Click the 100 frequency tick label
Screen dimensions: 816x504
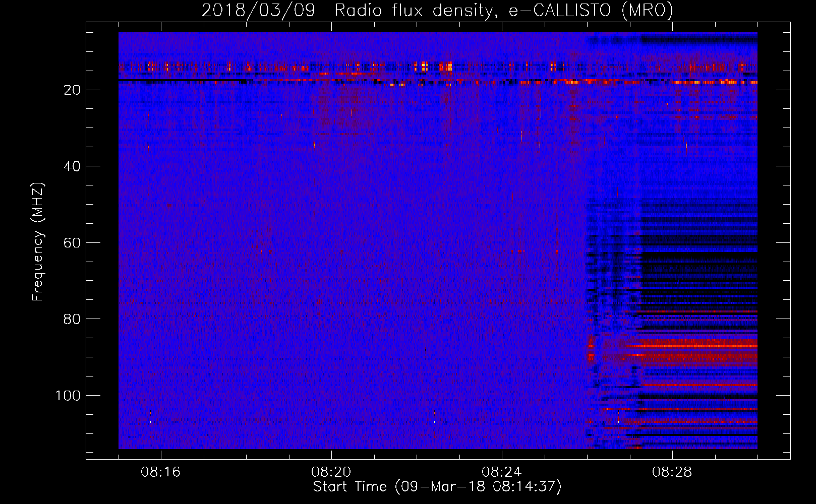(x=68, y=395)
